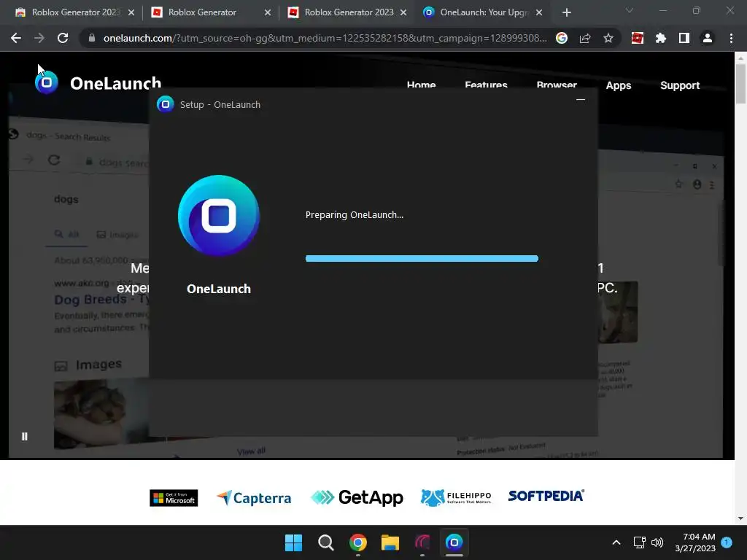This screenshot has height=560, width=747.
Task: Open the clock and date panel
Action: pos(695,542)
